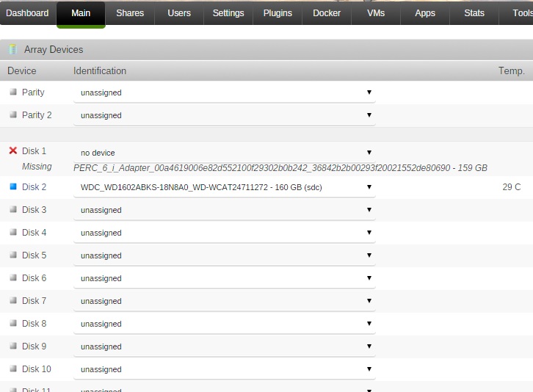Image resolution: width=533 pixels, height=392 pixels.
Task: Click the 'Temp.' column header
Action: [512, 71]
